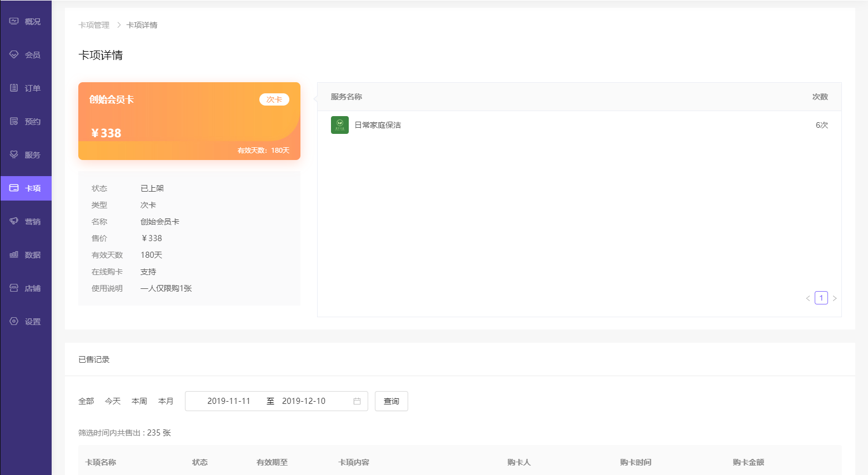Click the 设置 gear icon
Image resolution: width=868 pixels, height=475 pixels.
(14, 321)
